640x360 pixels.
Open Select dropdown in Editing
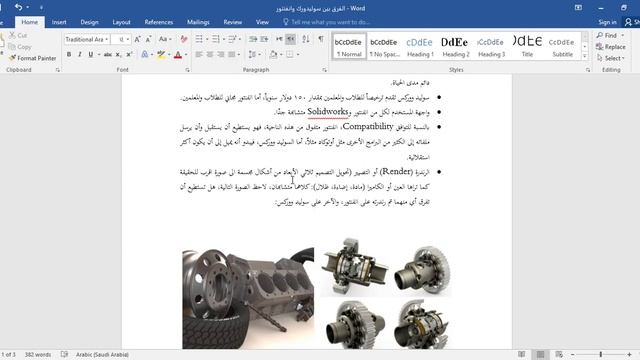coord(611,58)
